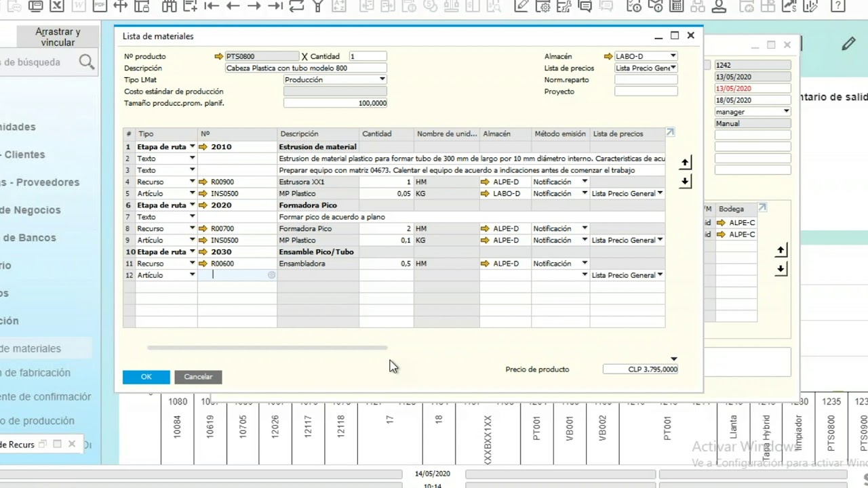This screenshot has width=868, height=488.
Task: Click the Cantidad input field with value 1
Action: (368, 56)
